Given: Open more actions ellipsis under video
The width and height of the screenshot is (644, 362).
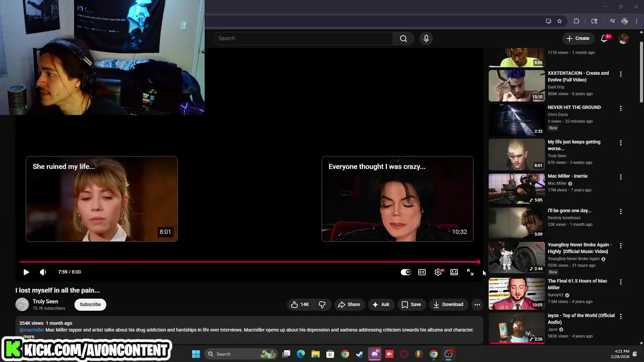Looking at the screenshot, I should 477,304.
